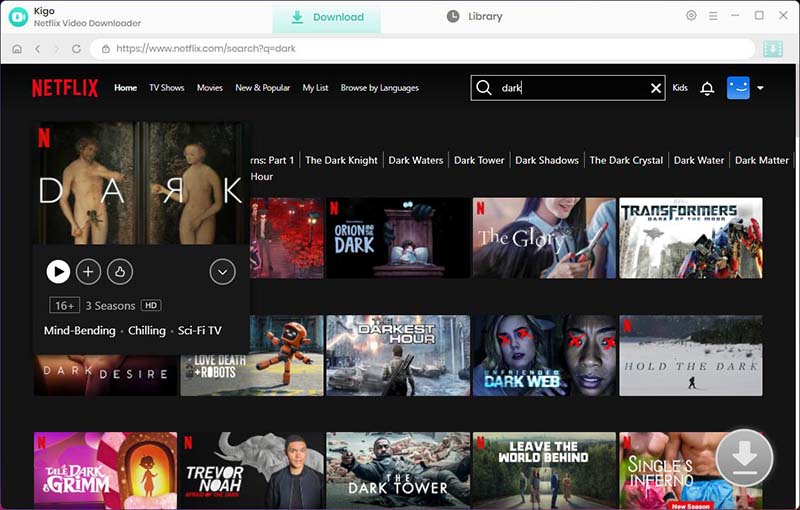Image resolution: width=800 pixels, height=510 pixels.
Task: Click the Netflix search magnifier icon
Action: tap(484, 88)
